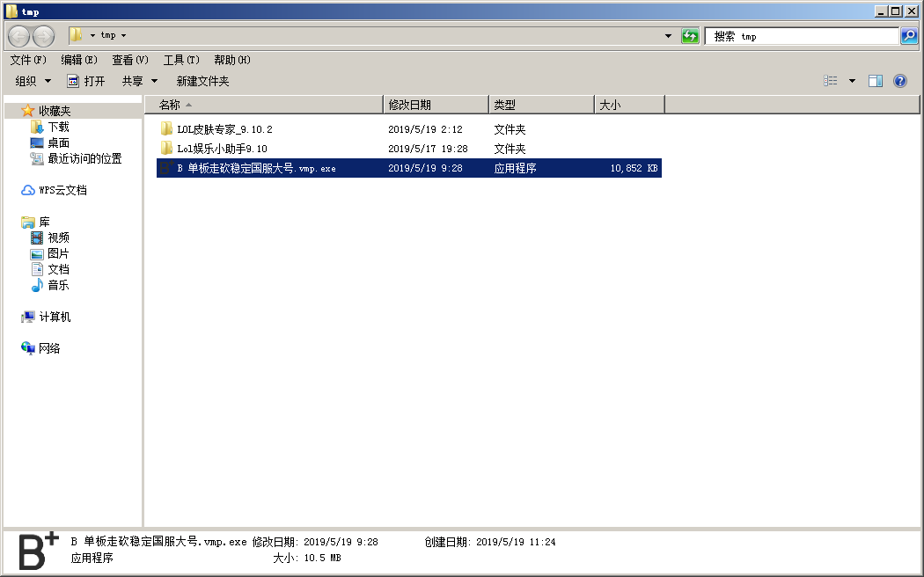This screenshot has height=577, width=924.
Task: Select 网络 in the navigation pane
Action: [x=49, y=348]
